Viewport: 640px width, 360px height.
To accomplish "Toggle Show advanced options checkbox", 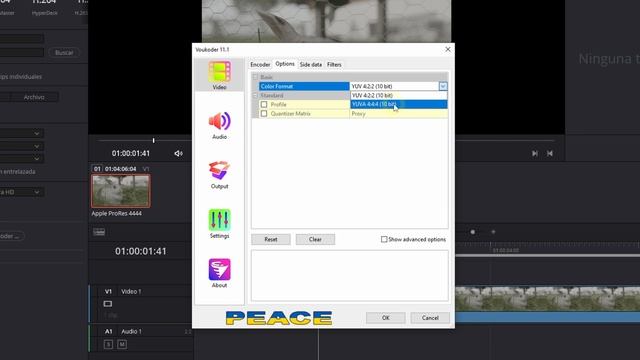I will tap(384, 239).
